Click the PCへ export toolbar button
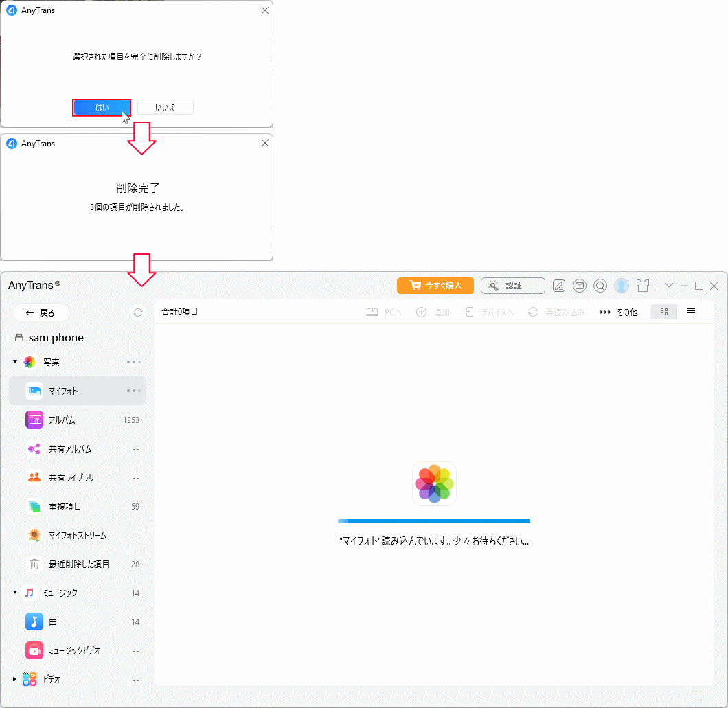Screen dimensions: 728x708 point(383,312)
